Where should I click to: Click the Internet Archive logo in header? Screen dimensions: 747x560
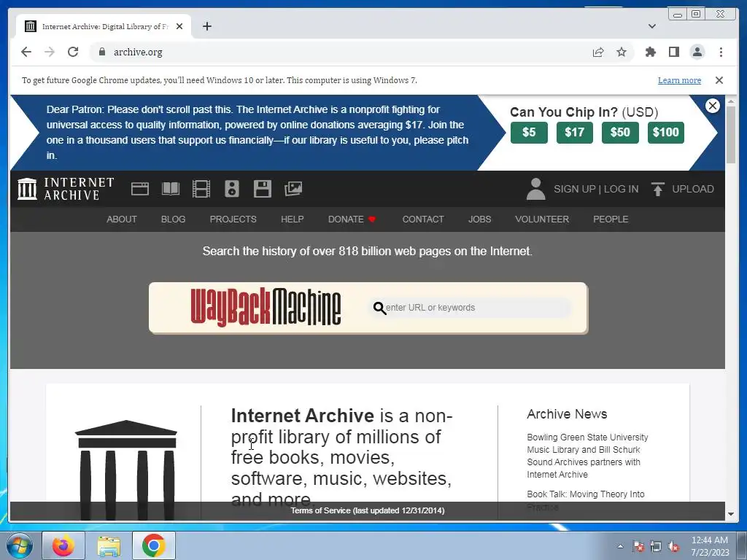coord(66,189)
